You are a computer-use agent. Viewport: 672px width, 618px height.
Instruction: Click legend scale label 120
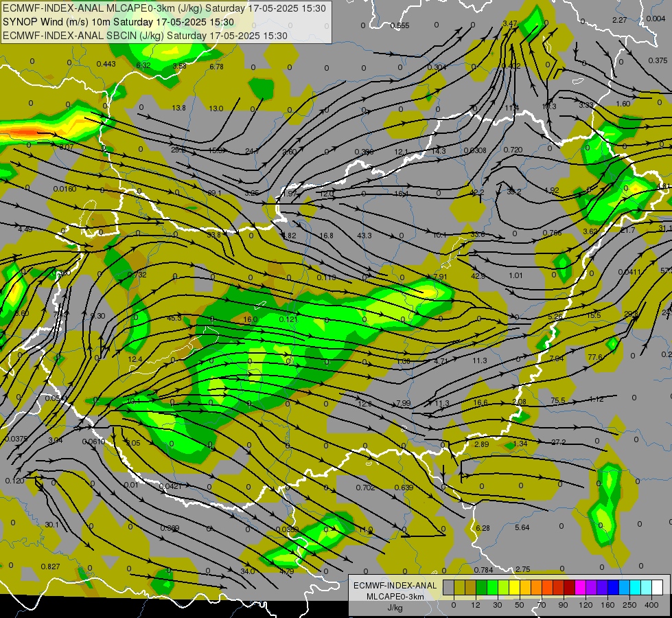pyautogui.click(x=586, y=605)
